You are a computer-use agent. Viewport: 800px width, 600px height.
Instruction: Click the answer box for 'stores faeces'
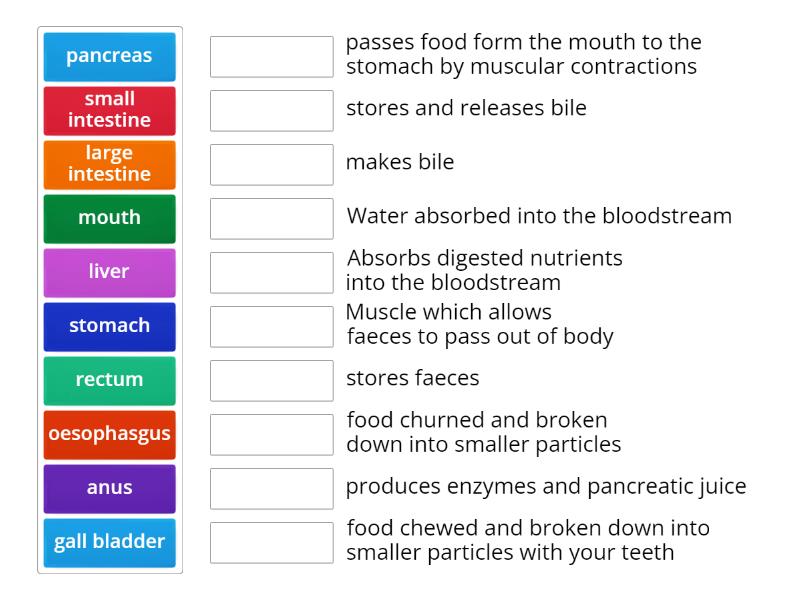[x=271, y=380]
